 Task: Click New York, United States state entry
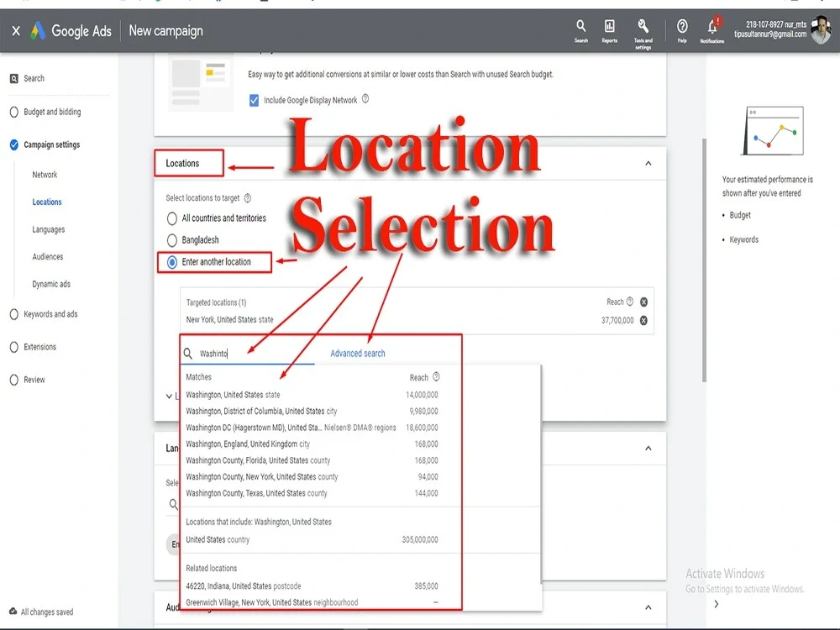(230, 320)
